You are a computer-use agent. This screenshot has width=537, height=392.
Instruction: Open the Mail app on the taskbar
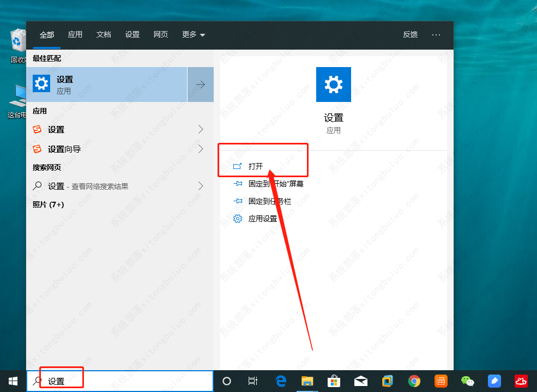[360, 381]
